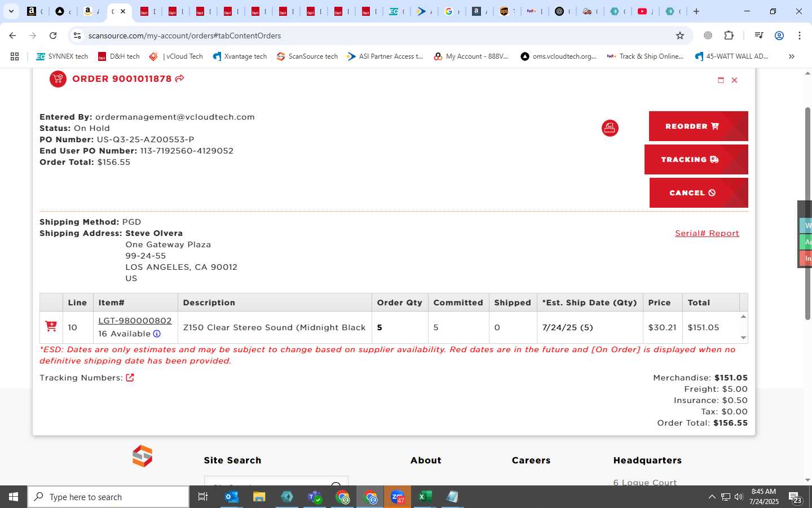Select the $151.05 line total cell
Image resolution: width=812 pixels, height=508 pixels.
click(703, 327)
